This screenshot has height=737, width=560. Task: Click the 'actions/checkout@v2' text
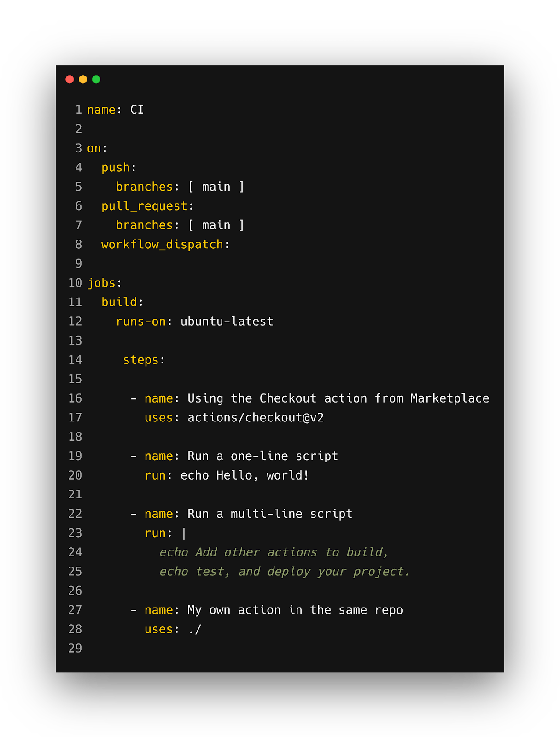tap(256, 418)
